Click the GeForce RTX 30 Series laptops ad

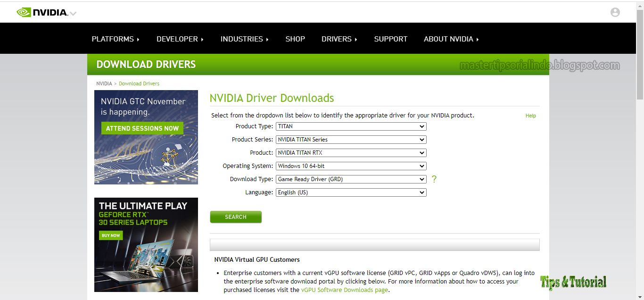[x=146, y=245]
